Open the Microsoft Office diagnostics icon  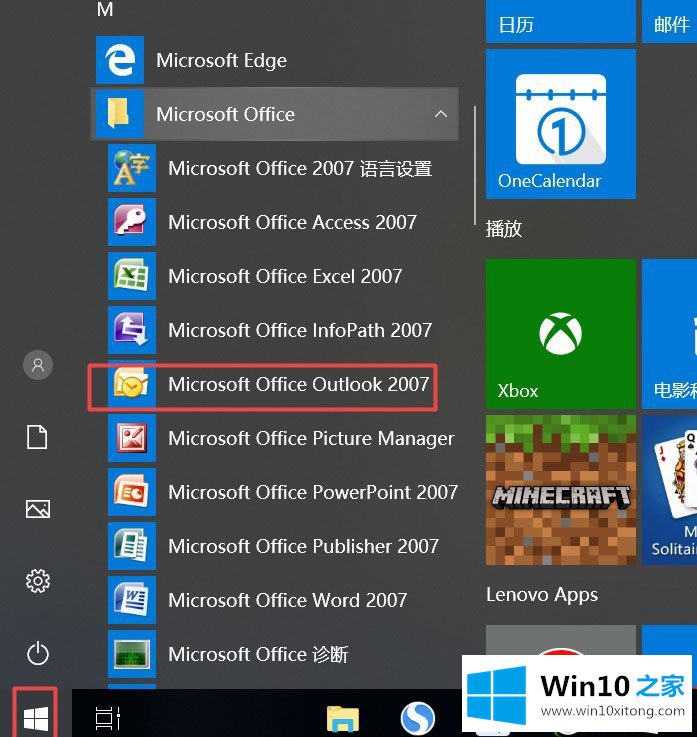click(x=132, y=654)
